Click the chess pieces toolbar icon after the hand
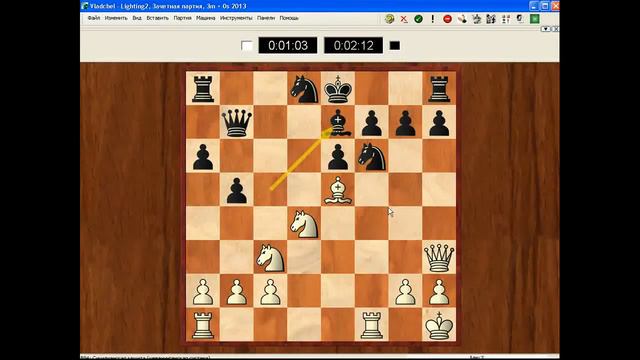Screen dimensions: 640x360 [476, 19]
